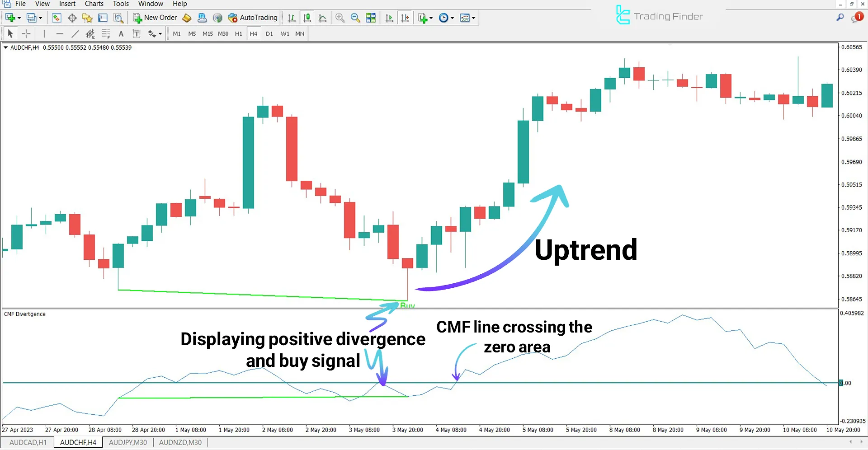Tile chart windows with grid icon
Image resolution: width=868 pixels, height=450 pixels.
point(371,18)
